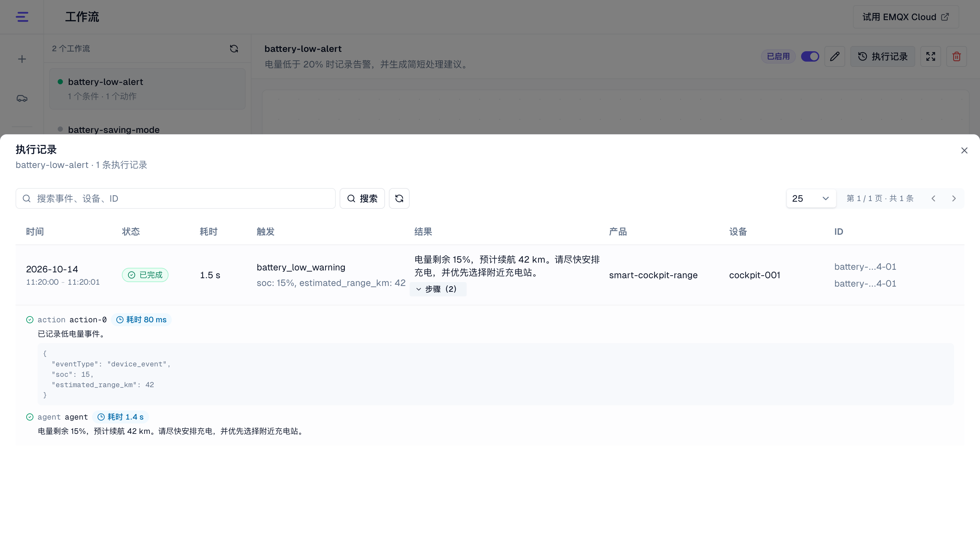Click the JSON event payload block
Screen dimensions: 980x559
point(496,374)
